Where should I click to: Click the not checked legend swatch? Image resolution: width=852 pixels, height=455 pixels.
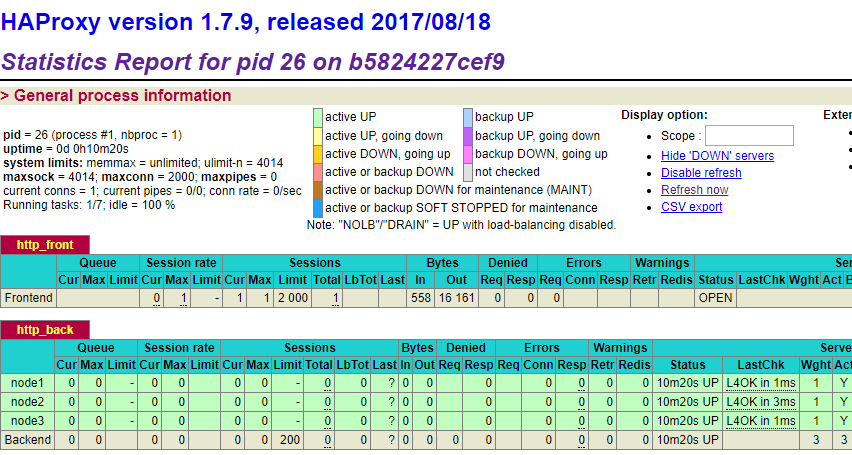pos(468,172)
